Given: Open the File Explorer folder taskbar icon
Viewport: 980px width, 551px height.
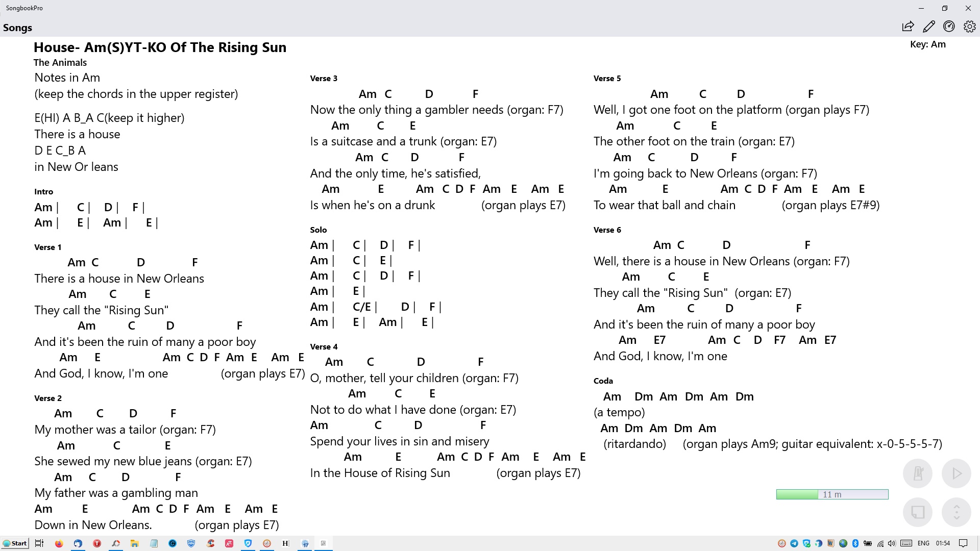Looking at the screenshot, I should 135,543.
